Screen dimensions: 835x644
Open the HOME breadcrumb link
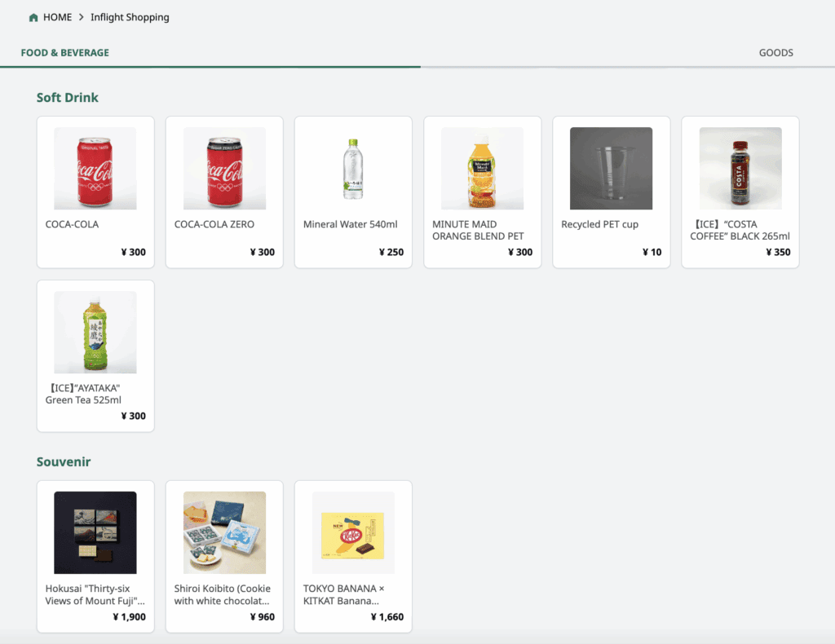(x=57, y=17)
